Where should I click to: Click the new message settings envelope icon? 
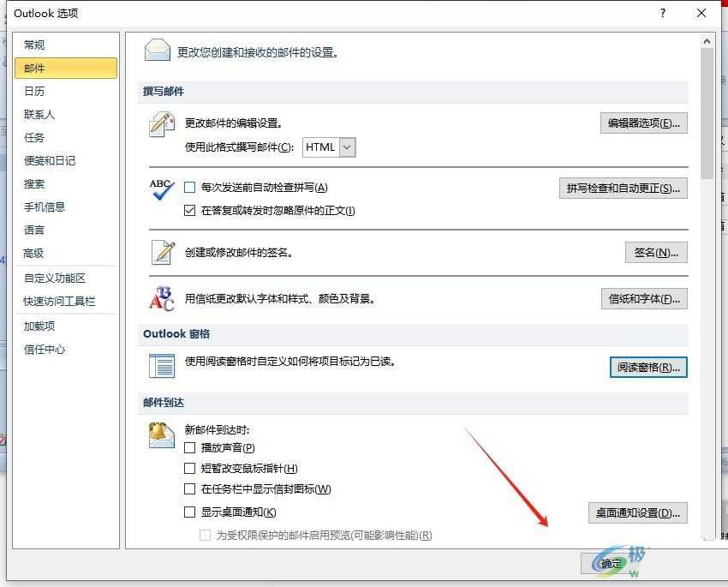(158, 49)
